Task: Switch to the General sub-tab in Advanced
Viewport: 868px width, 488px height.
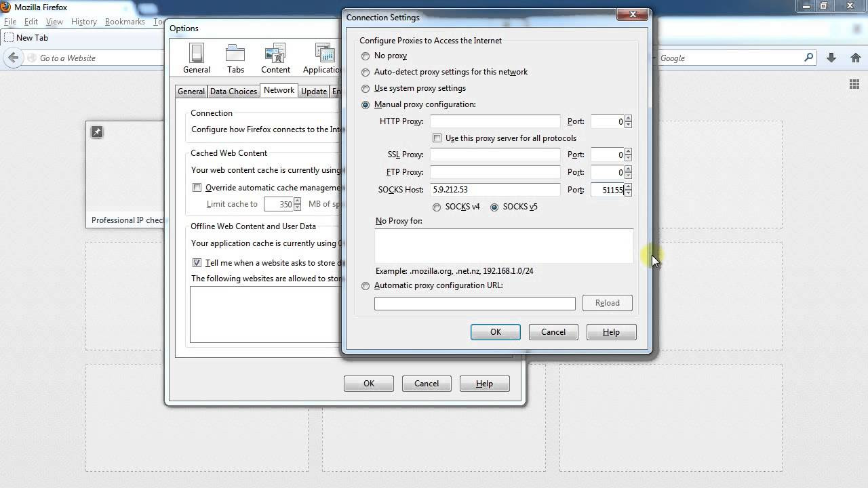Action: pos(191,91)
